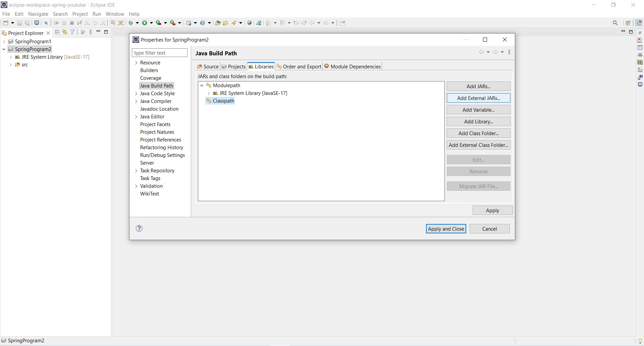Expand the Java Compiler node
Image resolution: width=644 pixels, height=346 pixels.
coord(136,101)
